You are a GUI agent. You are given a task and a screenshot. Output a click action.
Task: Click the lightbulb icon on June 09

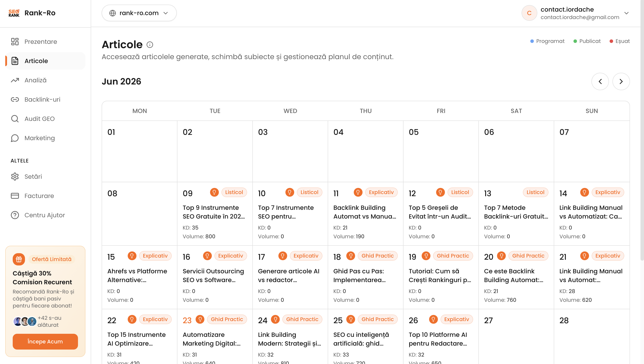214,192
